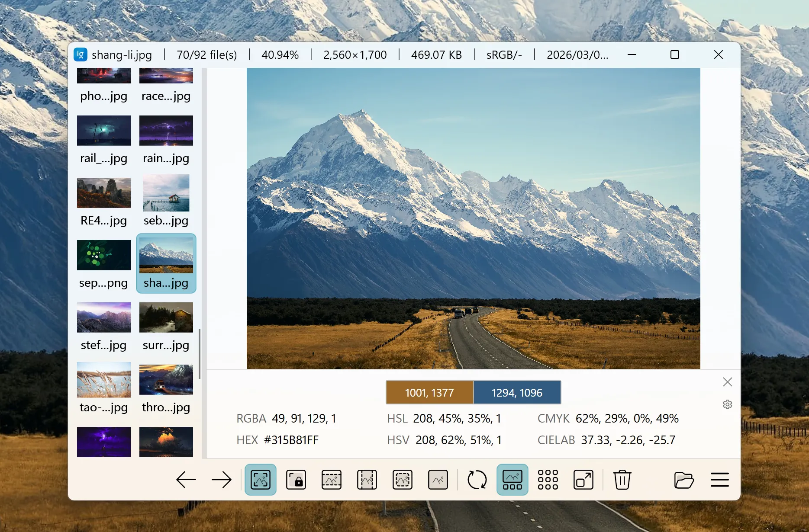This screenshot has height=532, width=809.
Task: Select the Scale to Fill zoom mode
Action: point(438,480)
